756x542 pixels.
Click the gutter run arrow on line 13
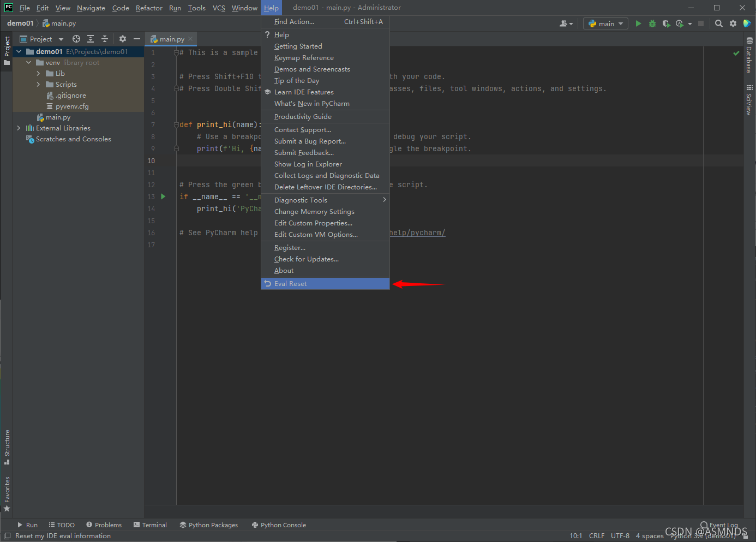pos(163,196)
